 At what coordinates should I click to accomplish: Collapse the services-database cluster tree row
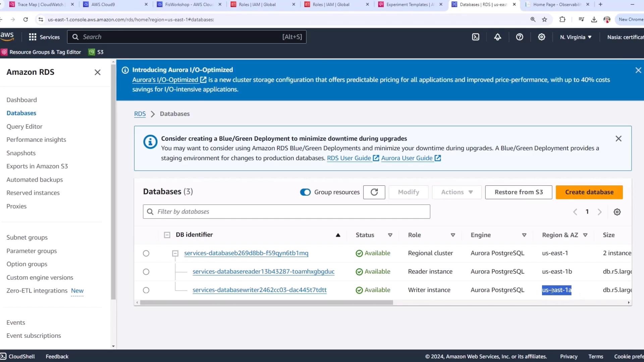click(x=175, y=253)
